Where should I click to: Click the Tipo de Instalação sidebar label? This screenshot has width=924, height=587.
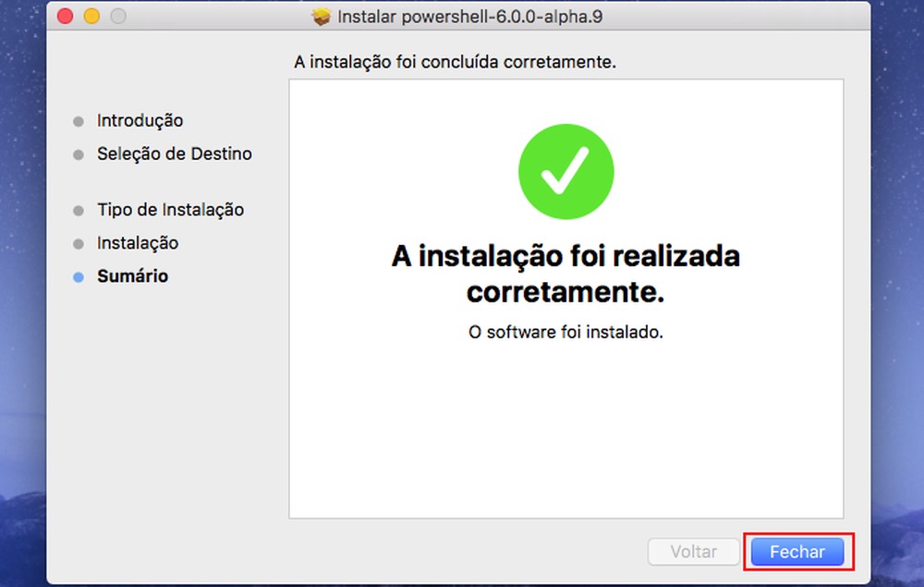tap(171, 210)
